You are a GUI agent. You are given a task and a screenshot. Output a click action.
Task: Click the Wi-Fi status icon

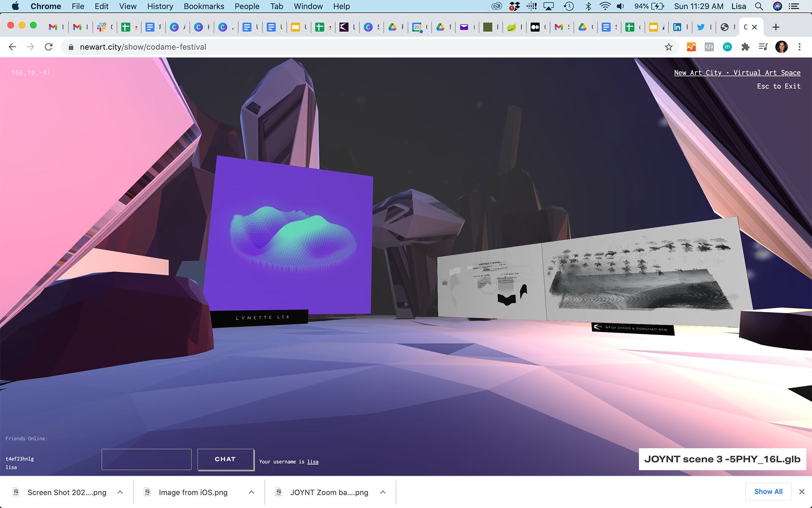coord(605,6)
